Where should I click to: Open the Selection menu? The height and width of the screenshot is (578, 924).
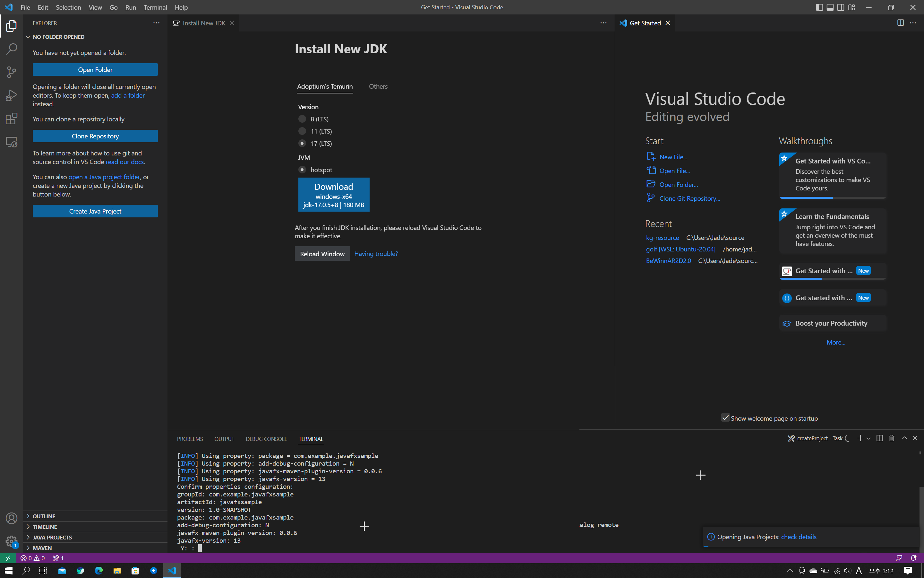(x=68, y=7)
